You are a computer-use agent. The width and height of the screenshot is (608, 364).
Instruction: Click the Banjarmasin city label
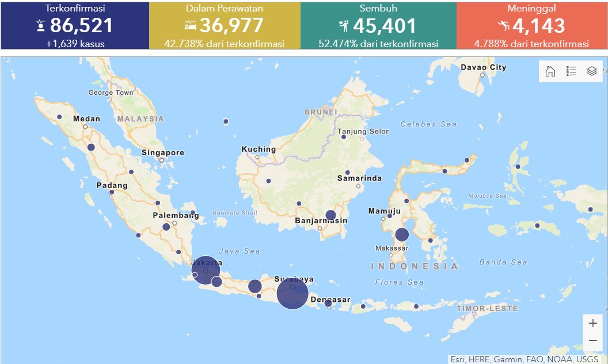321,221
